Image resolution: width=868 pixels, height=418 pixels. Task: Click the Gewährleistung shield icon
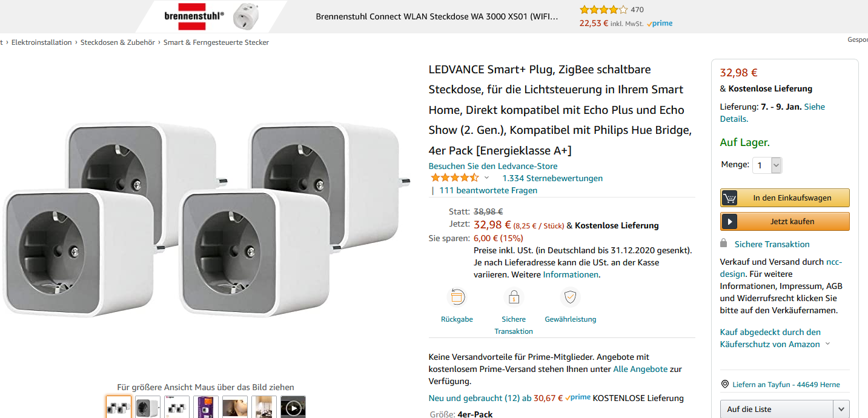570,297
